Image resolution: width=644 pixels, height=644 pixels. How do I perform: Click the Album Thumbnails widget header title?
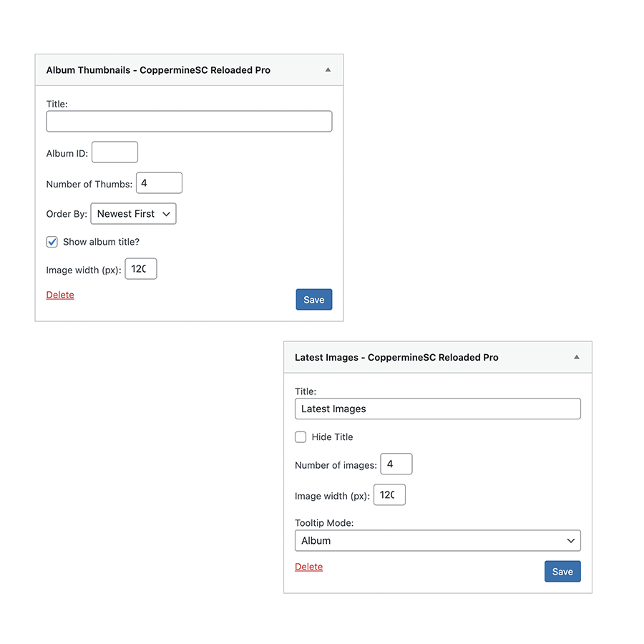[158, 70]
